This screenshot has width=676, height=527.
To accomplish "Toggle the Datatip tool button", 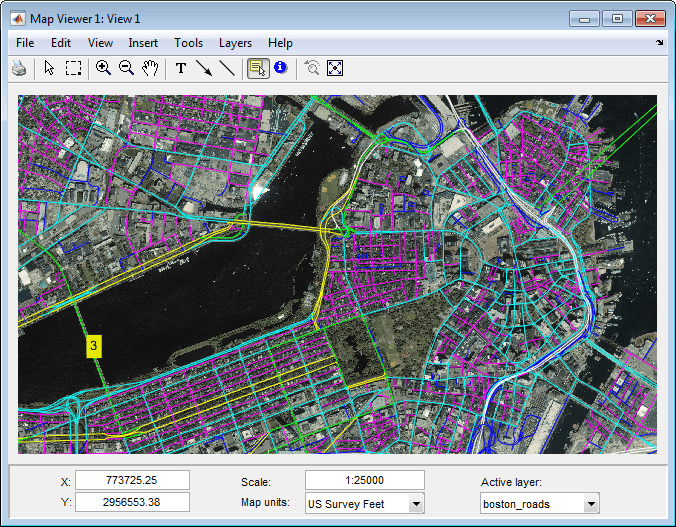I will click(x=257, y=68).
